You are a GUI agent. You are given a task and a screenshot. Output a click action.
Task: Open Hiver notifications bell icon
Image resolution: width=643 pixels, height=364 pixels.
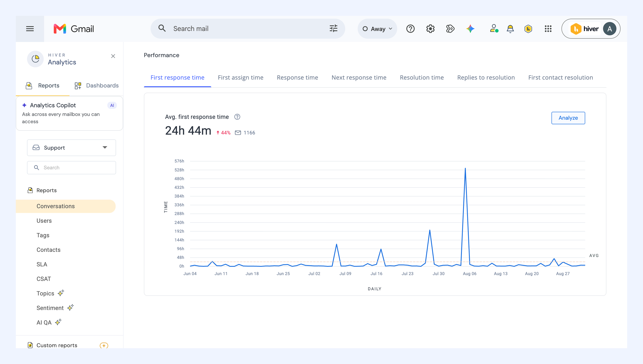[x=510, y=29]
